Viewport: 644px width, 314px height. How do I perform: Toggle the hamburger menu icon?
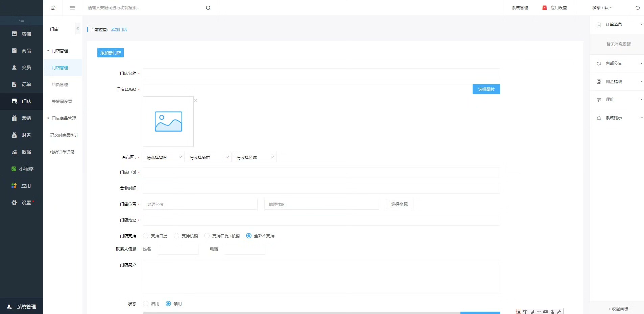72,8
